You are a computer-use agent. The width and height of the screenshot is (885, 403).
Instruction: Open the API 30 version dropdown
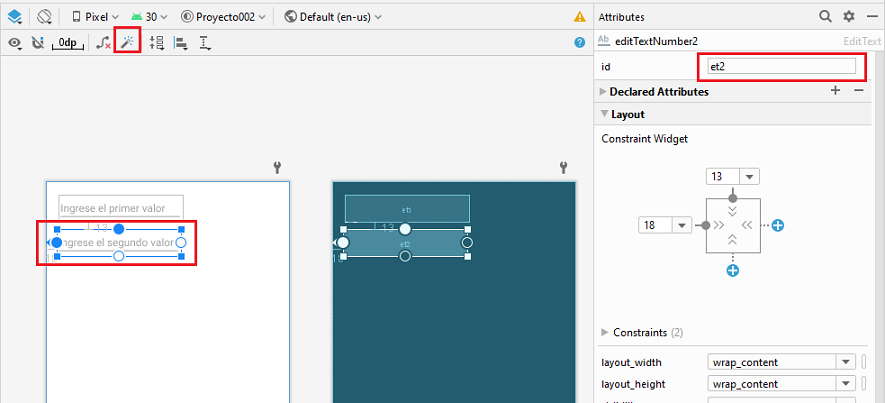tap(149, 17)
